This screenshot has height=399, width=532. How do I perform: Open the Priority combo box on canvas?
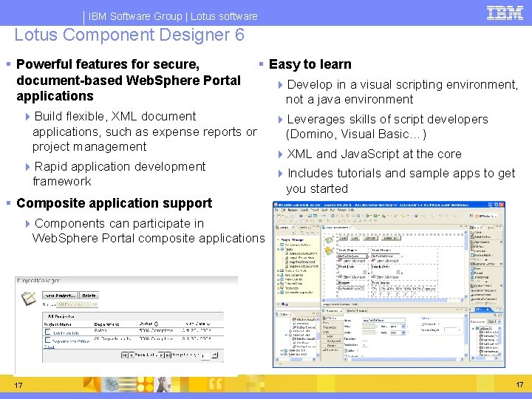[x=351, y=288]
